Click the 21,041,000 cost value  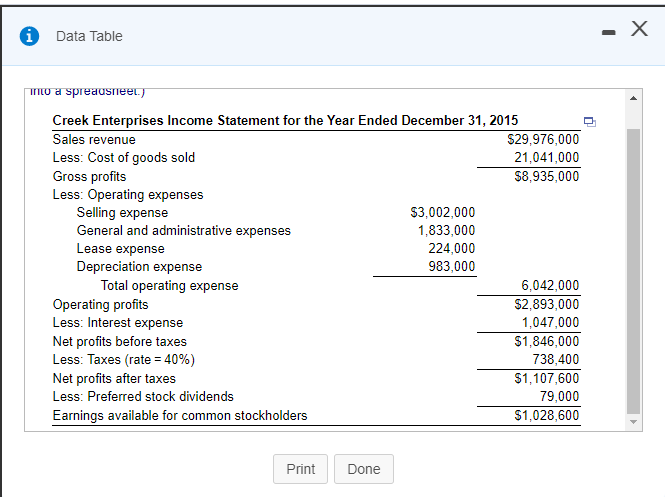click(547, 157)
